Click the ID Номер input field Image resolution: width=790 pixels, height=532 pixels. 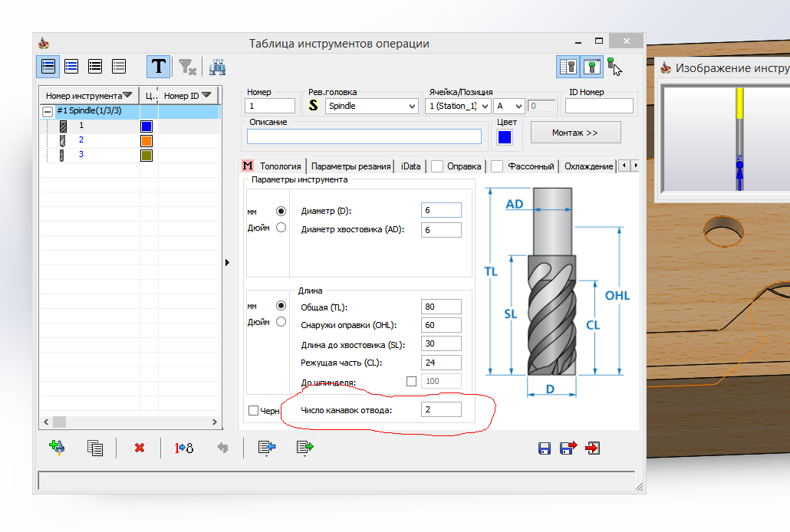click(x=599, y=106)
